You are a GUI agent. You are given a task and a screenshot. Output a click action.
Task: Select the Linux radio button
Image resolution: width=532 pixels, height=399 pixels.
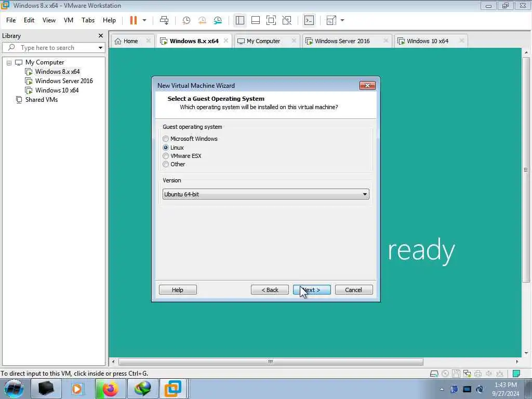(166, 148)
